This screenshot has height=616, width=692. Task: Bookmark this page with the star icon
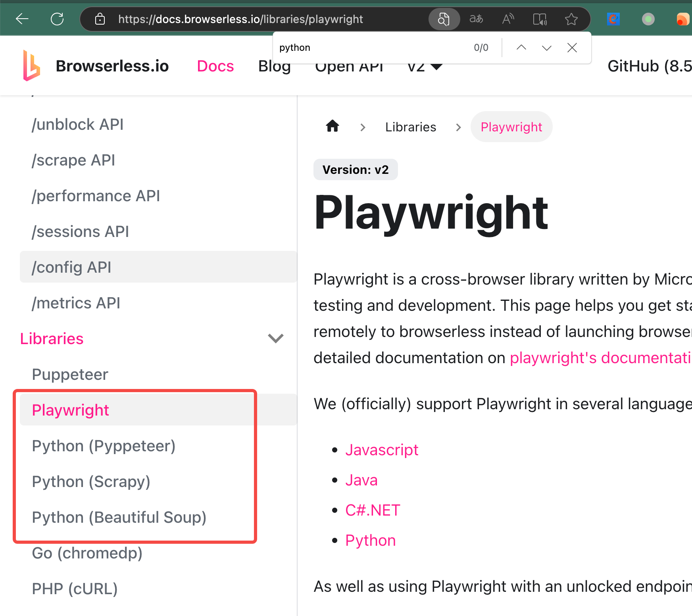pyautogui.click(x=571, y=19)
